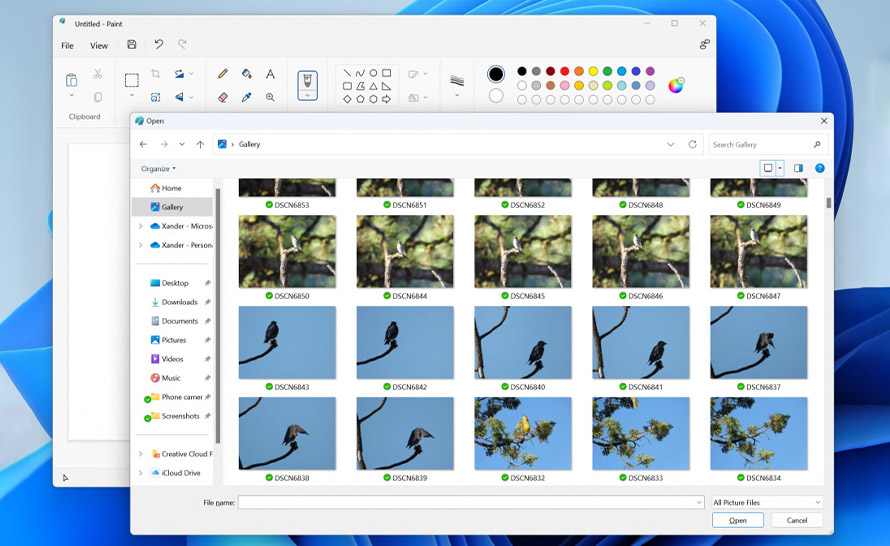Open the Brushes dropdown in Paint
The height and width of the screenshot is (546, 890).
pyautogui.click(x=308, y=96)
